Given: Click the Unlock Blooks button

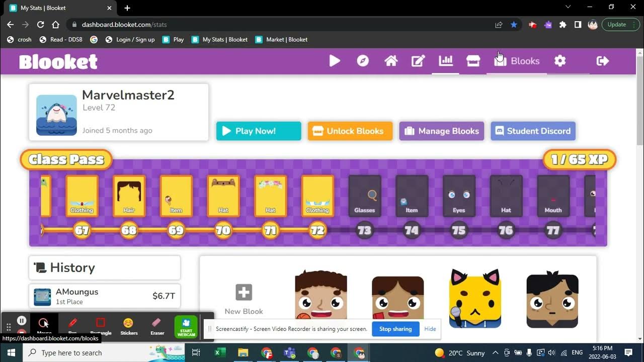Looking at the screenshot, I should 350,131.
